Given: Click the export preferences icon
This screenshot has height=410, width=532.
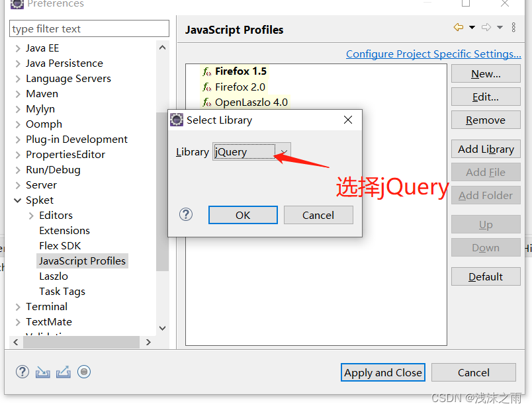Looking at the screenshot, I should tap(64, 372).
